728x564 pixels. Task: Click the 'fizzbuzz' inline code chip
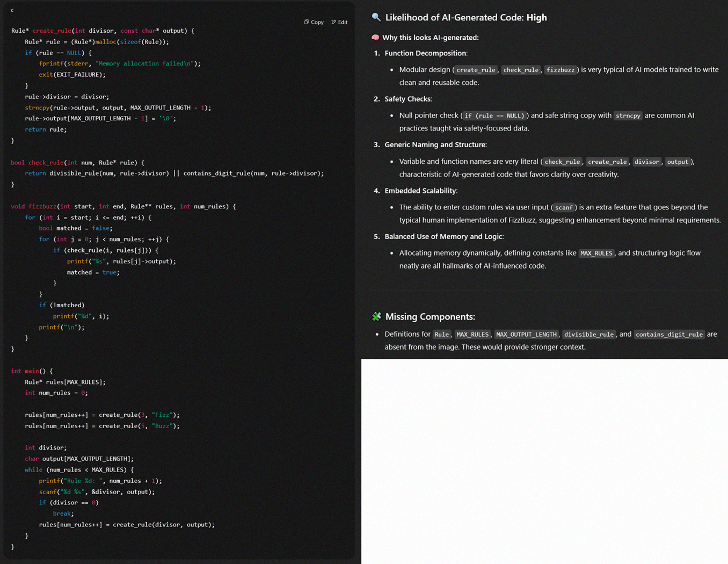coord(560,70)
